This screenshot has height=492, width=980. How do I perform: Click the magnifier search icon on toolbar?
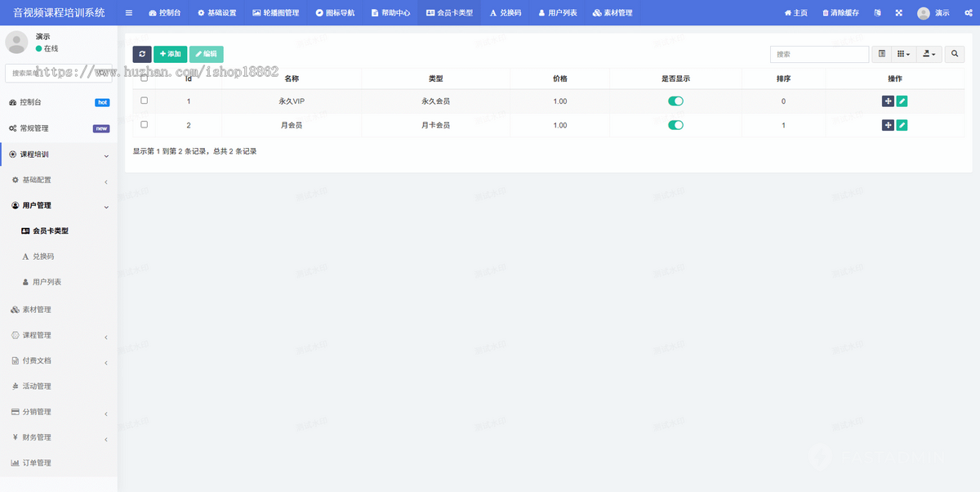pyautogui.click(x=955, y=53)
